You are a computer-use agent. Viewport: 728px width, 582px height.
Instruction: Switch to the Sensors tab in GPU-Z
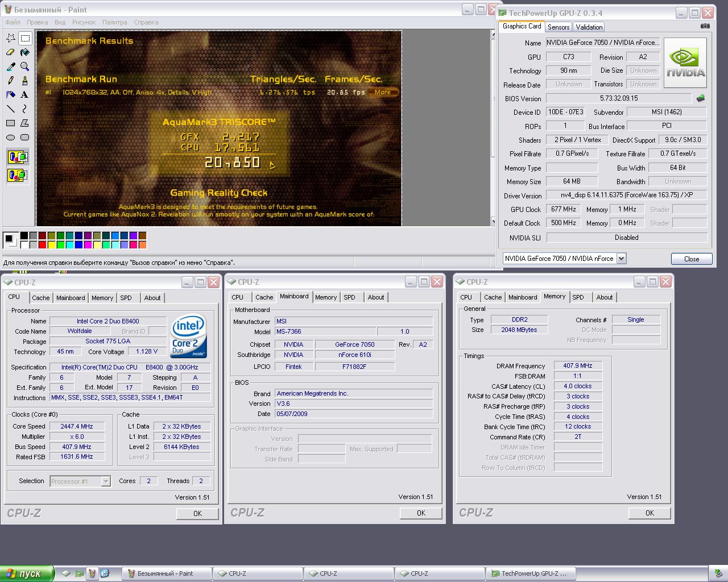(559, 27)
